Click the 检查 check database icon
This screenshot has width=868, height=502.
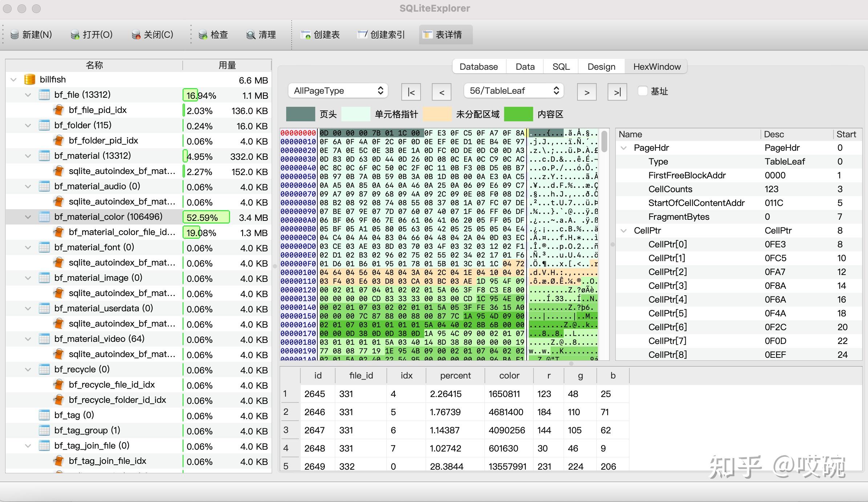click(x=203, y=35)
